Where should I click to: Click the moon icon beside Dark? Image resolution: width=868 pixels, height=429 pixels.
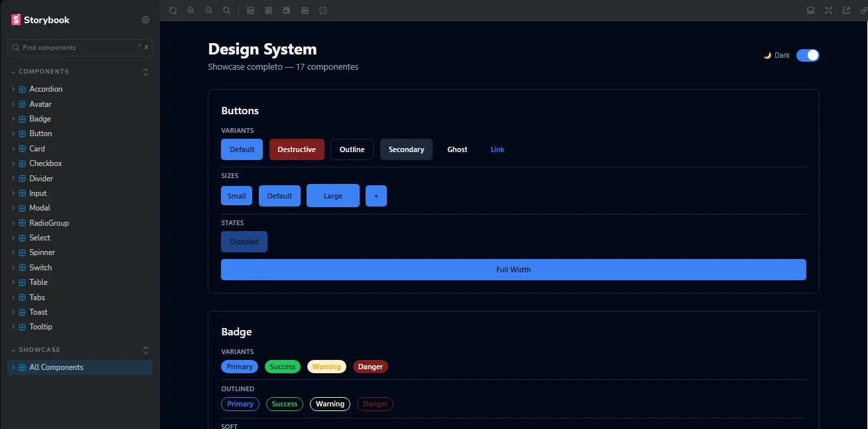767,55
